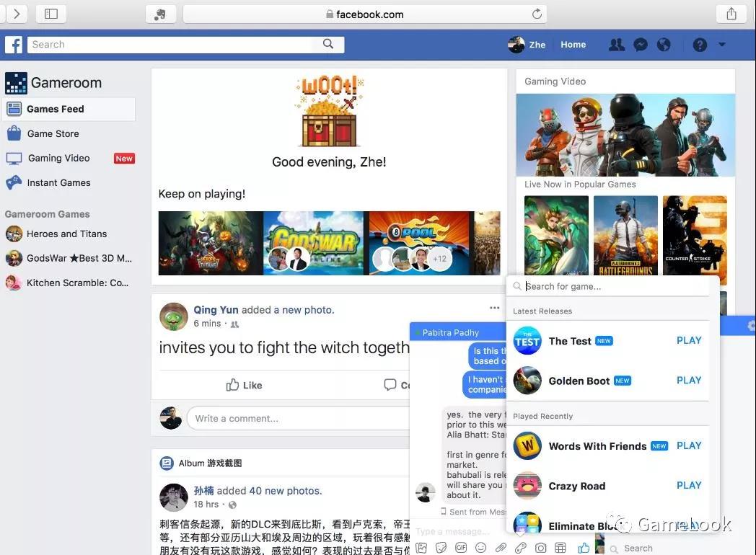
Task: Click the chat camera icon
Action: pyautogui.click(x=540, y=548)
